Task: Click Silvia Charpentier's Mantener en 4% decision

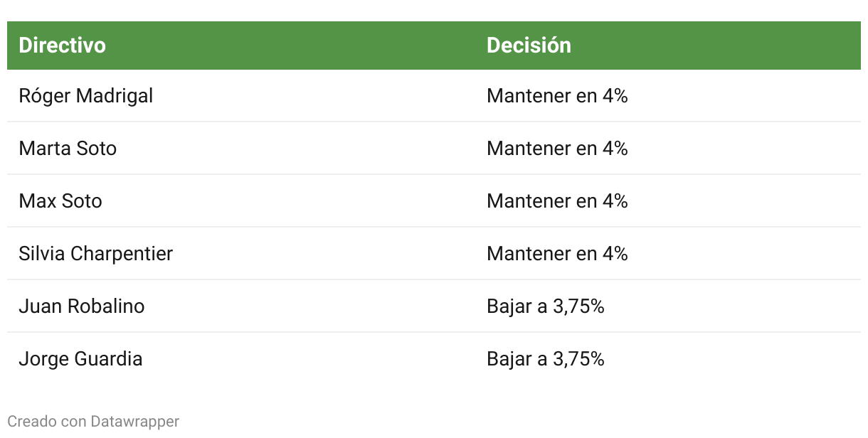Action: point(557,254)
